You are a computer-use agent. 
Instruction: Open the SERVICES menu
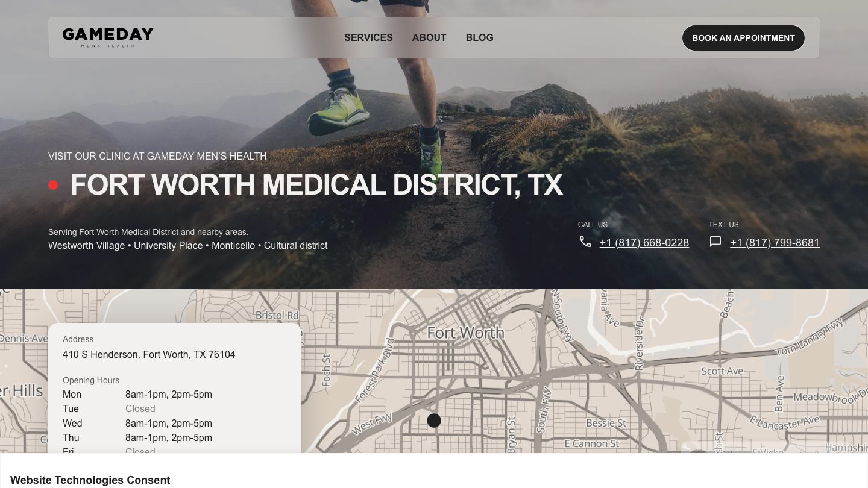coord(368,37)
